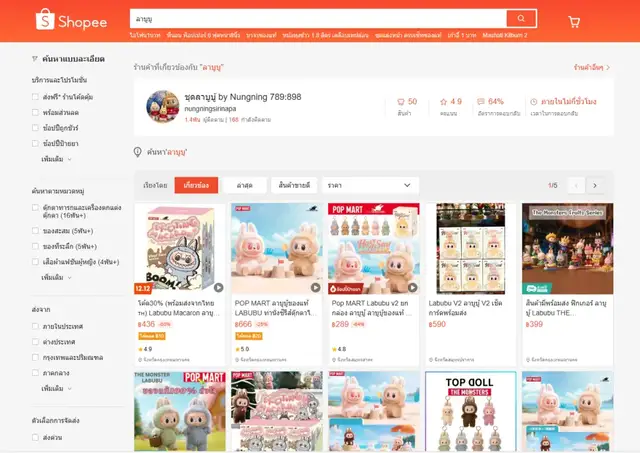Tick the fourth promotion checkbox

(36, 143)
